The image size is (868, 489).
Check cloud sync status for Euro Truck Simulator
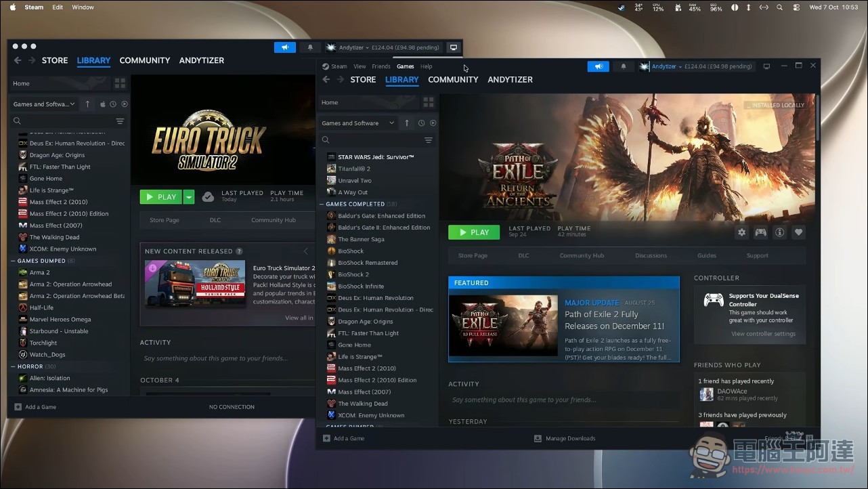pyautogui.click(x=209, y=196)
